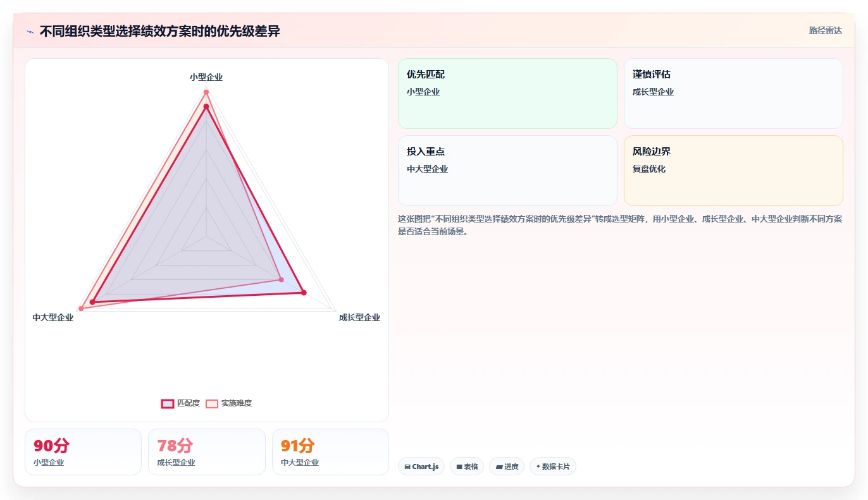This screenshot has width=868, height=500.
Task: Click the 路径雷达 label in the header
Action: click(x=826, y=30)
